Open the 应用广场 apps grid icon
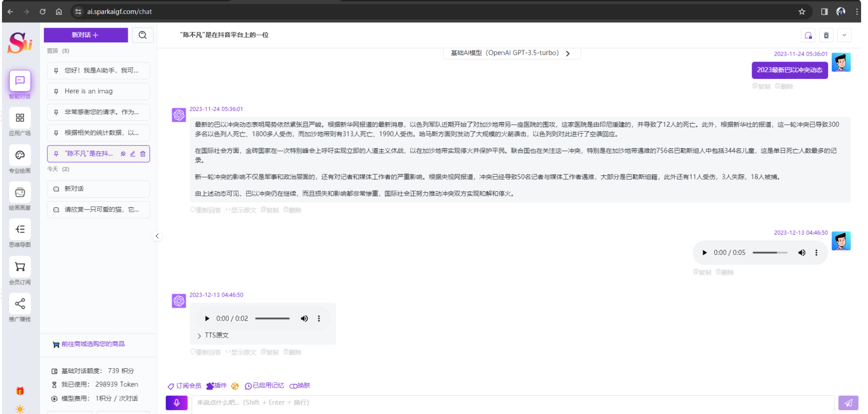868x414 pixels. 20,118
